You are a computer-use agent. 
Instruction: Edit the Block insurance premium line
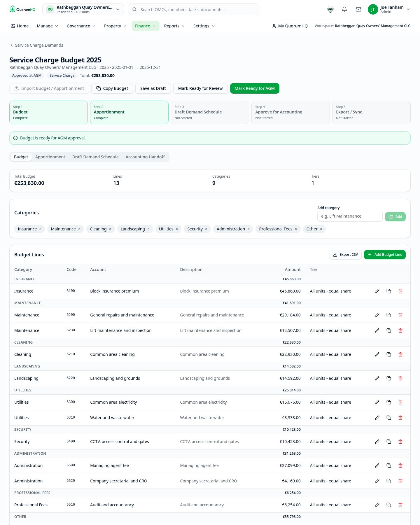[x=377, y=291]
